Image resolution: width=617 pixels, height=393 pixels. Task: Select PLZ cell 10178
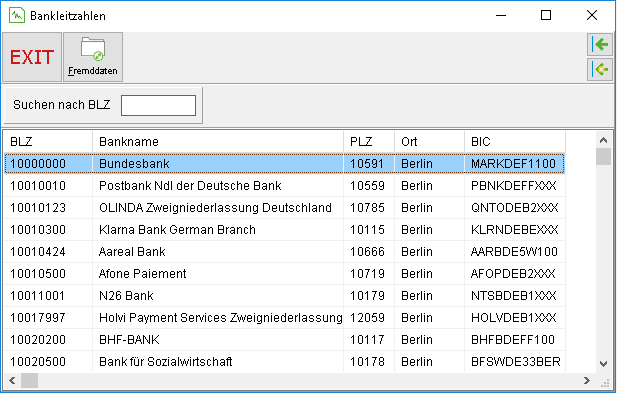point(368,362)
